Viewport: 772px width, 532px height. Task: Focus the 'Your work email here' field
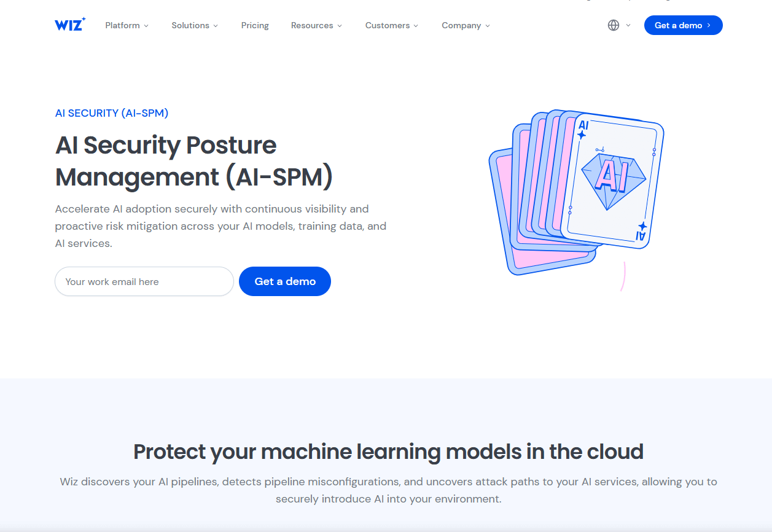pos(144,281)
